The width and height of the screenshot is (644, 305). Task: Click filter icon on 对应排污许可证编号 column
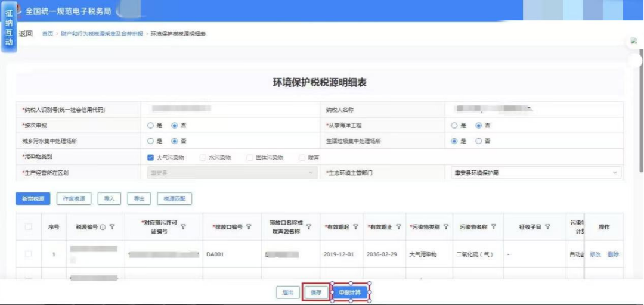coord(183,227)
